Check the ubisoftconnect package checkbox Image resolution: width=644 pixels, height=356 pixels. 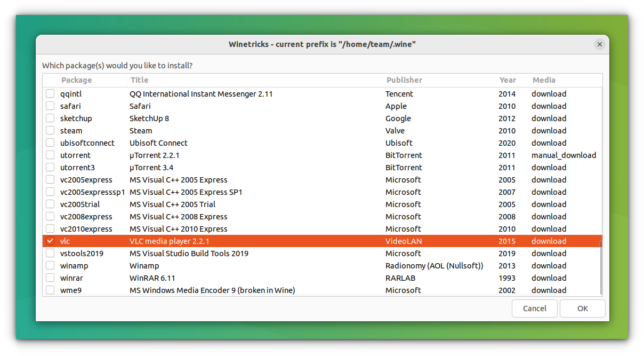coord(50,143)
